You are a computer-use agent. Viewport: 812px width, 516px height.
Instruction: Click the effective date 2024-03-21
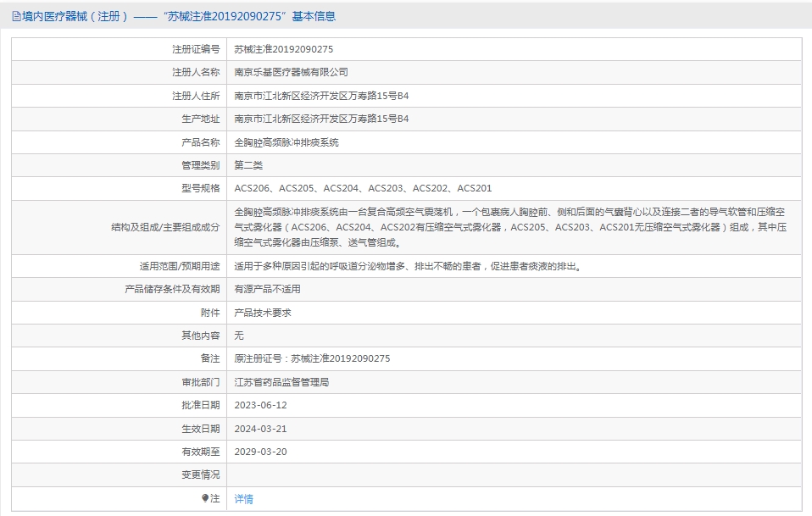coord(261,429)
